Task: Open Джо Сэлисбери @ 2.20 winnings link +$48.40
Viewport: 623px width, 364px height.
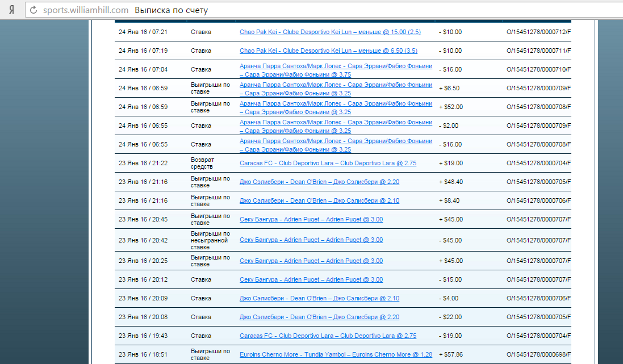Action: 319,182
